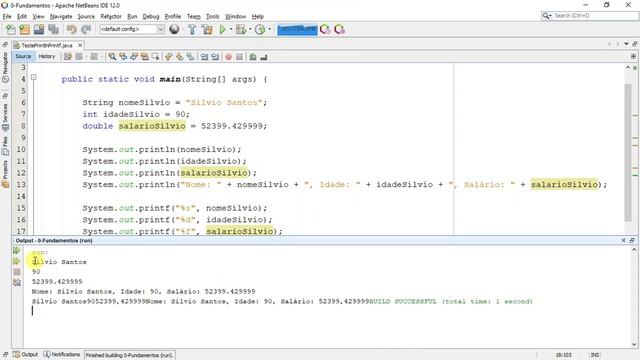Image resolution: width=640 pixels, height=360 pixels.
Task: Click the Comment icon in editor toolbar
Action: point(253,57)
